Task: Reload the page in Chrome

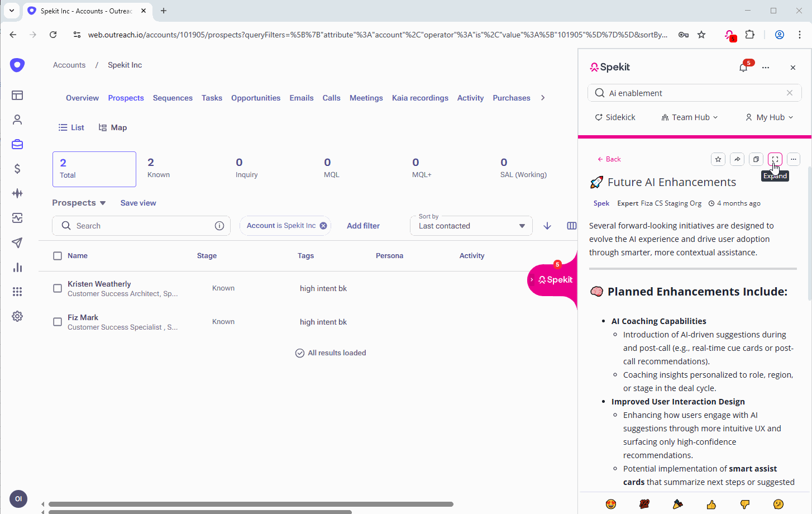Action: (53, 35)
